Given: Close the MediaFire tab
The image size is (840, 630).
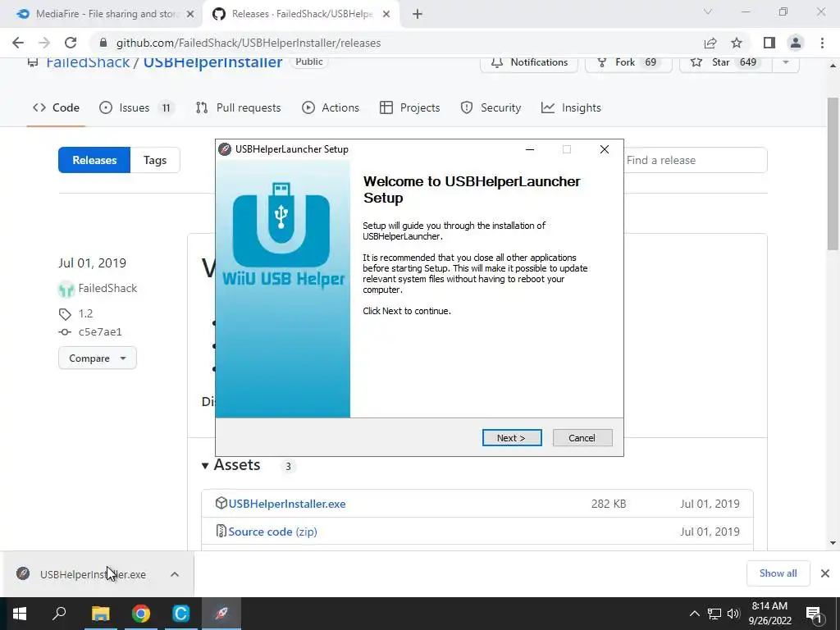Looking at the screenshot, I should click(190, 15).
